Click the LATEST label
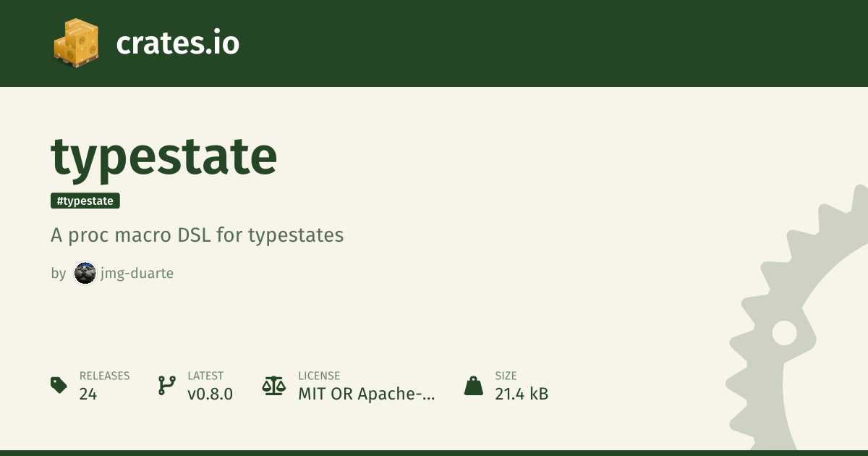 click(x=205, y=376)
